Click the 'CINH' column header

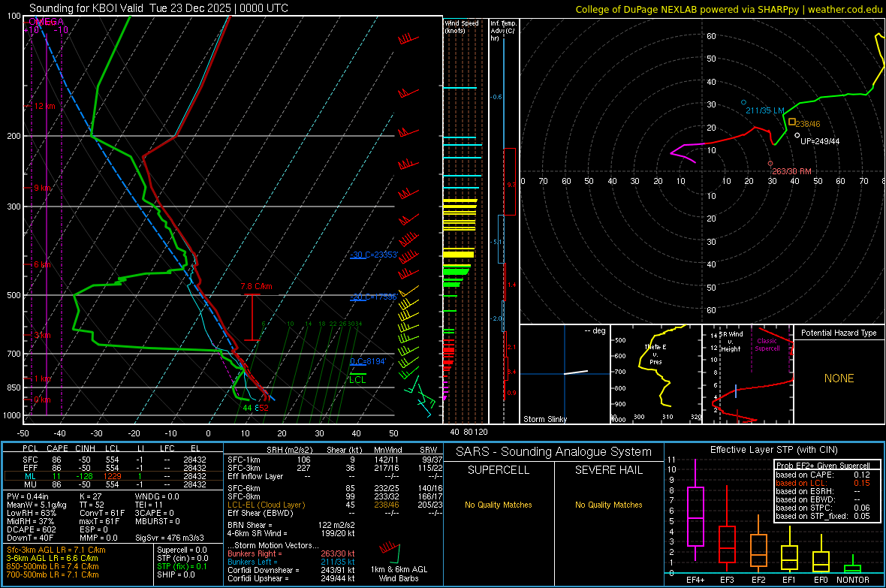tap(86, 448)
